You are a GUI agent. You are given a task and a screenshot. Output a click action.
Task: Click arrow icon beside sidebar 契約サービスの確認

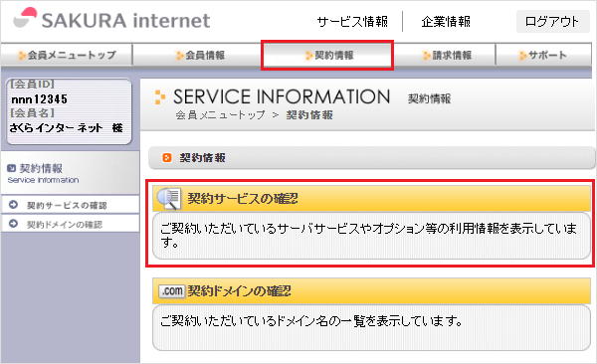coord(13,205)
